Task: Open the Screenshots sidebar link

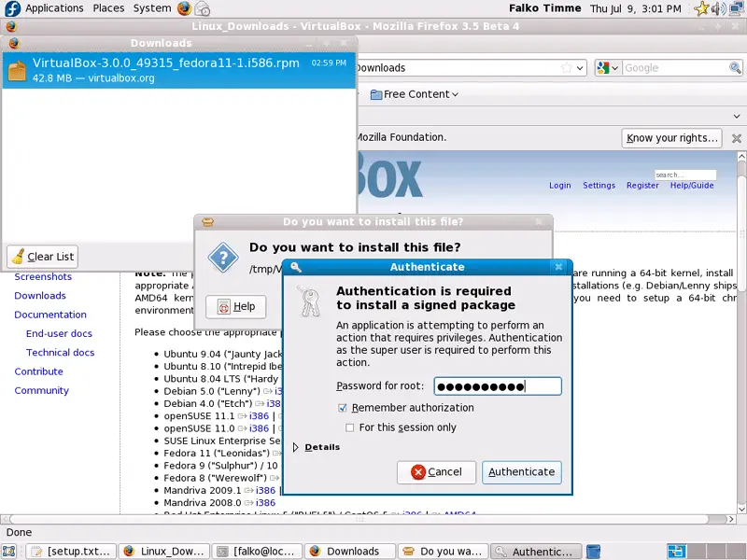Action: [43, 276]
